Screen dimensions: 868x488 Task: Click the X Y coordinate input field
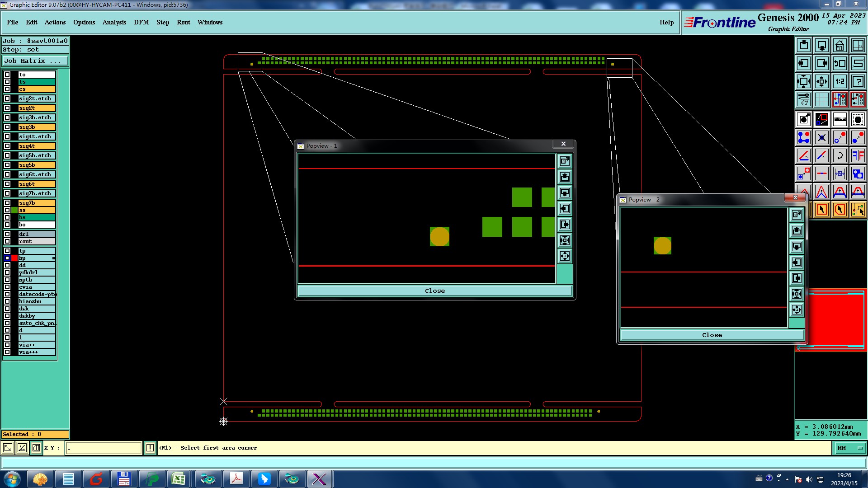point(104,448)
